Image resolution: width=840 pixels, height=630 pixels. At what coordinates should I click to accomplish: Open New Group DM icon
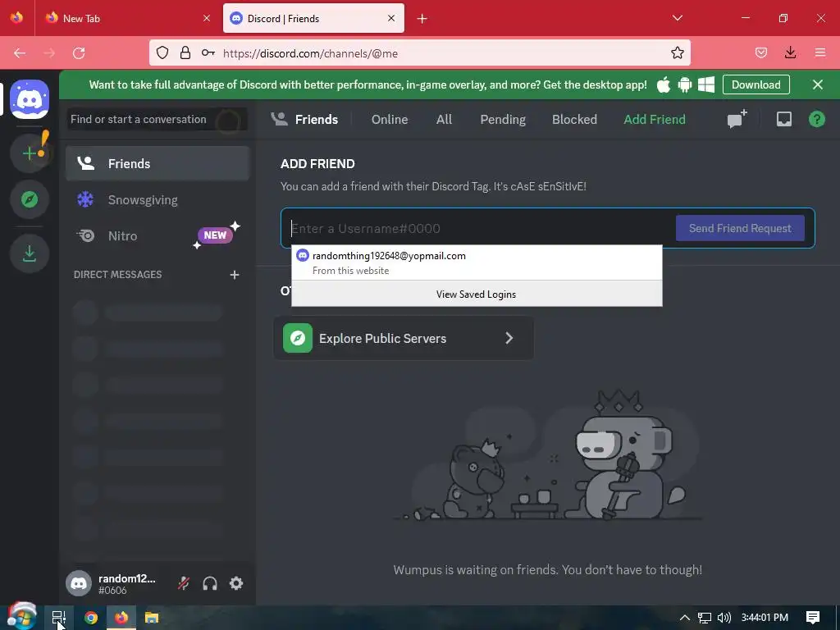(737, 119)
